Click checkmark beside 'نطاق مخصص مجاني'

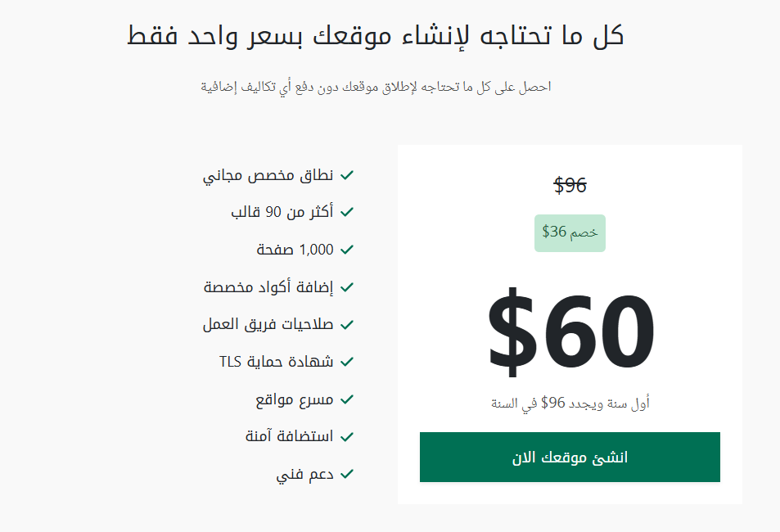point(347,175)
